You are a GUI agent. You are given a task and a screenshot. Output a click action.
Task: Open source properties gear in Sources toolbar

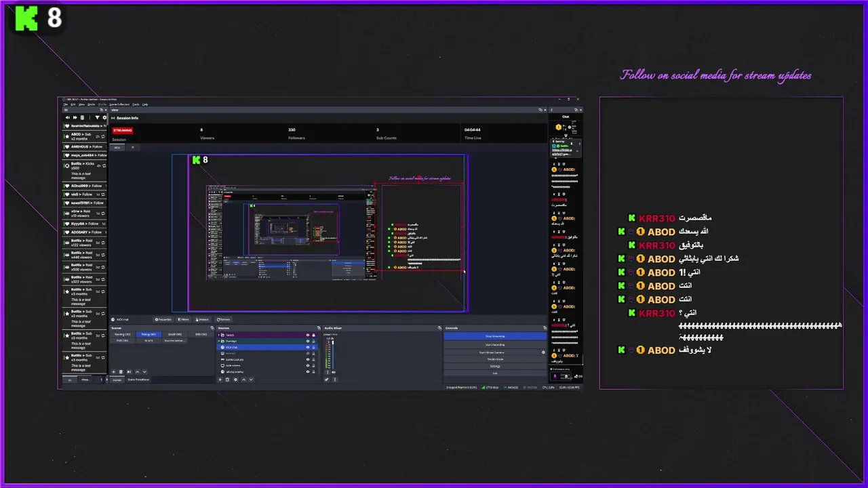(x=235, y=380)
